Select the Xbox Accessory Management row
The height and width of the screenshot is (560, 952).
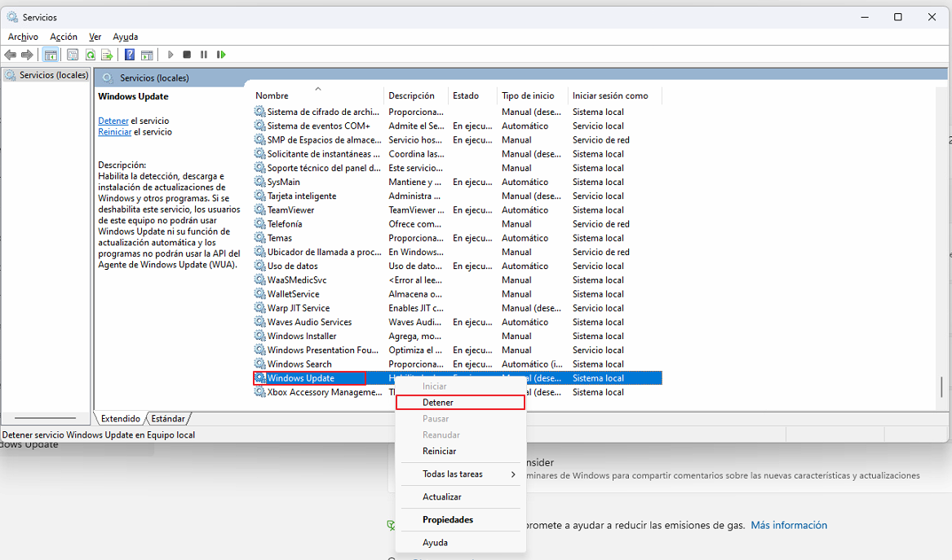click(457, 392)
